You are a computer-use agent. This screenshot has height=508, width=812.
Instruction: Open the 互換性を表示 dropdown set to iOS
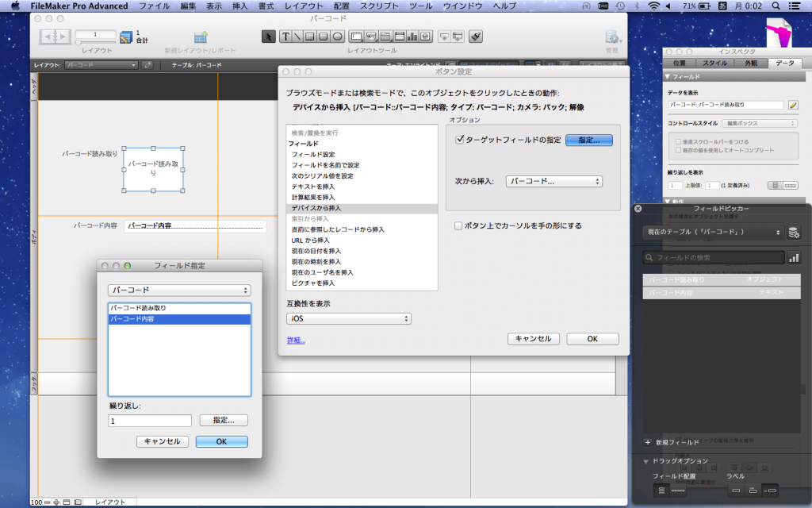[348, 317]
